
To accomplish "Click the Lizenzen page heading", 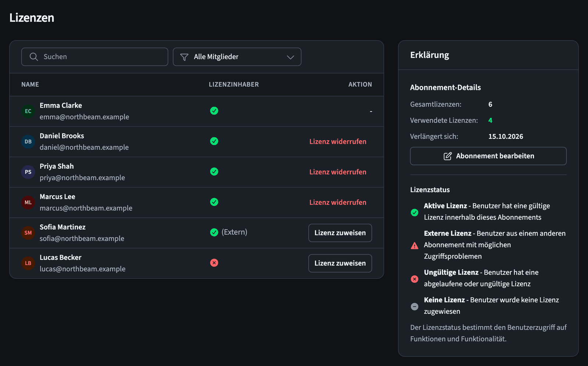I will (32, 18).
